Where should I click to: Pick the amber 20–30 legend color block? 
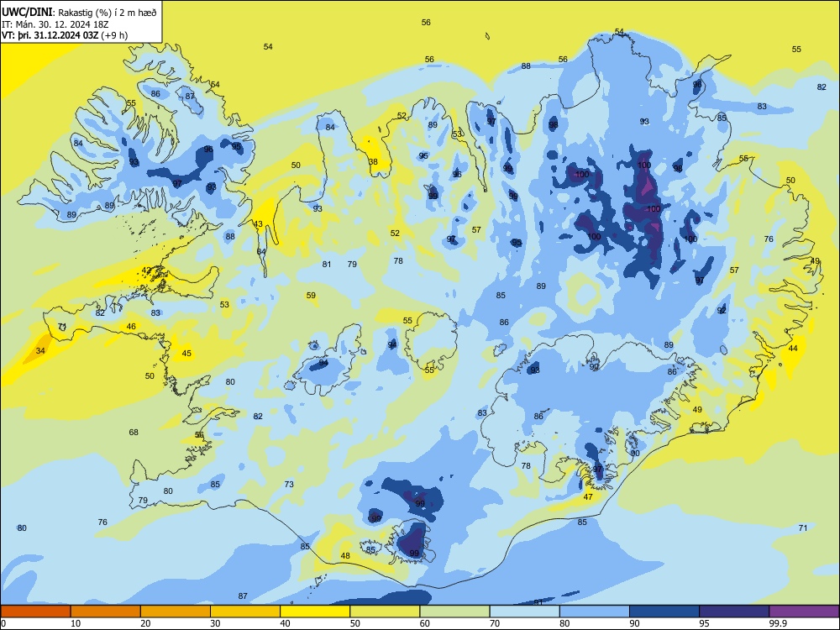tap(176, 612)
